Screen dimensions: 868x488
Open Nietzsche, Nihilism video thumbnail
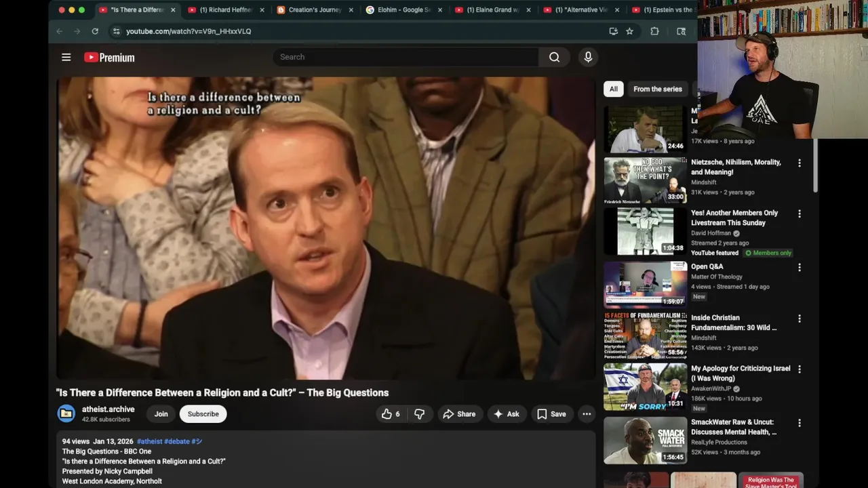point(645,180)
